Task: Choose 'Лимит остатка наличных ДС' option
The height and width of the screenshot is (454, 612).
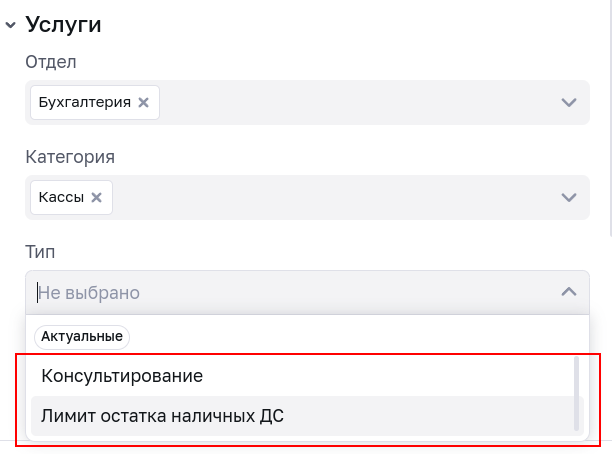Action: tap(162, 416)
